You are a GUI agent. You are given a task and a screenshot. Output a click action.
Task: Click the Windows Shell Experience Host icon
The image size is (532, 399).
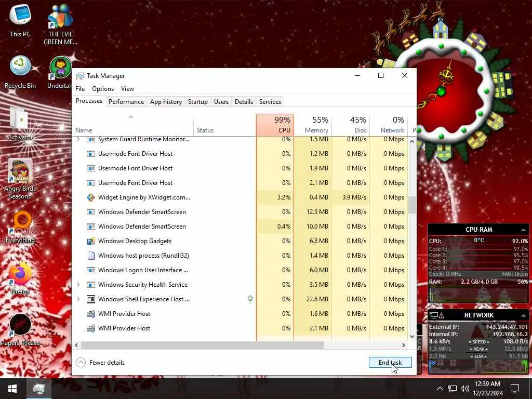pos(90,299)
